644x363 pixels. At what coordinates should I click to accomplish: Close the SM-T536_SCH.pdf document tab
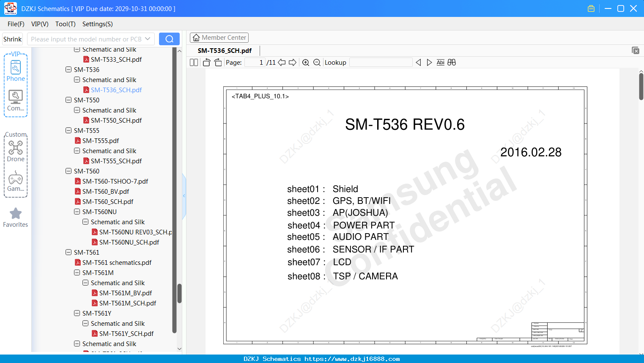[636, 50]
